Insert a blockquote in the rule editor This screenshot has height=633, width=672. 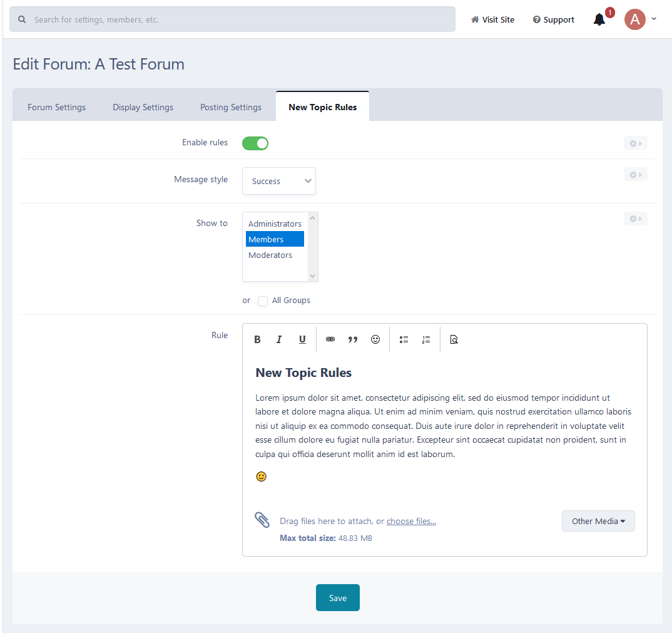(x=353, y=339)
